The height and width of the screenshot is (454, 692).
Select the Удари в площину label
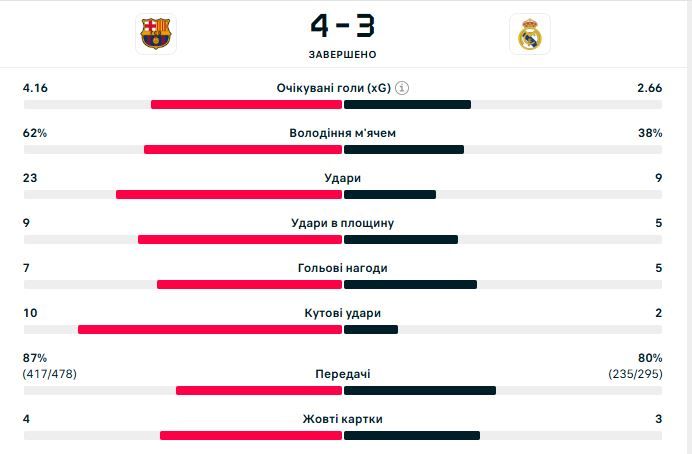click(x=342, y=223)
